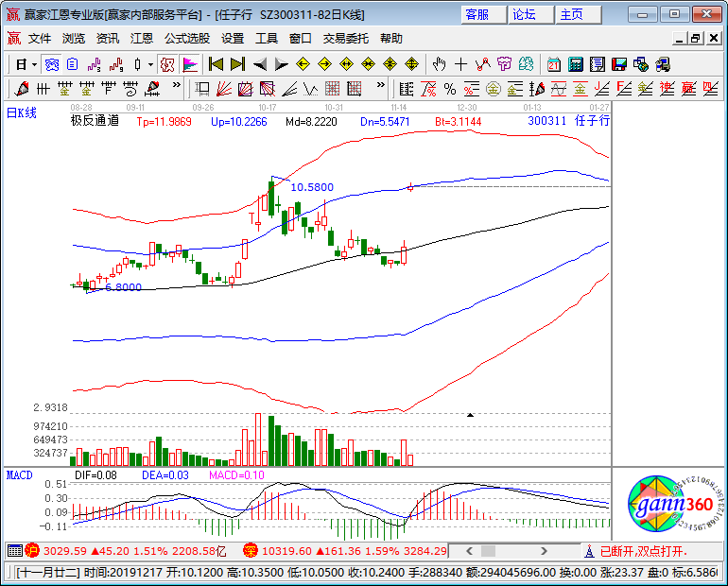Open the 文件 menu
This screenshot has height=586, width=728.
[x=40, y=39]
